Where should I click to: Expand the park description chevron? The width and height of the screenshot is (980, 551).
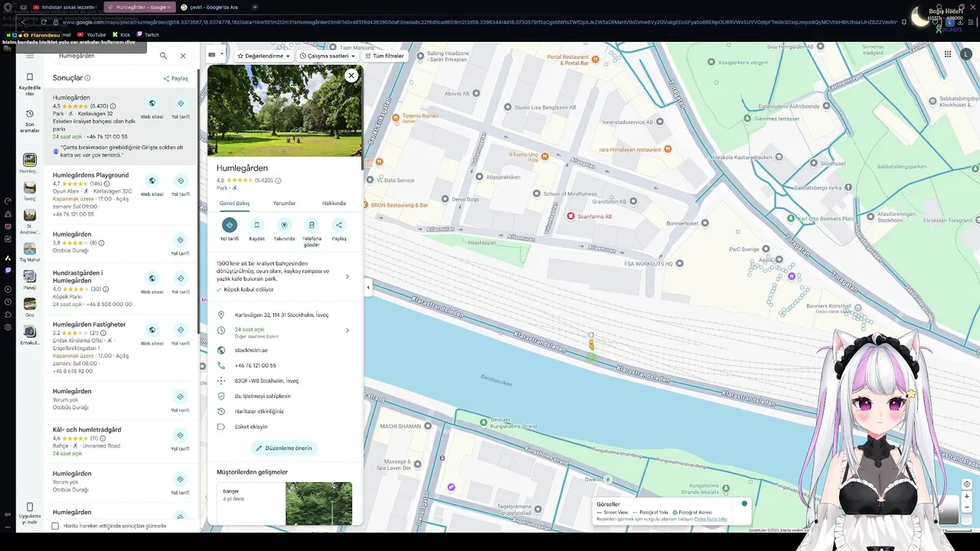(347, 276)
